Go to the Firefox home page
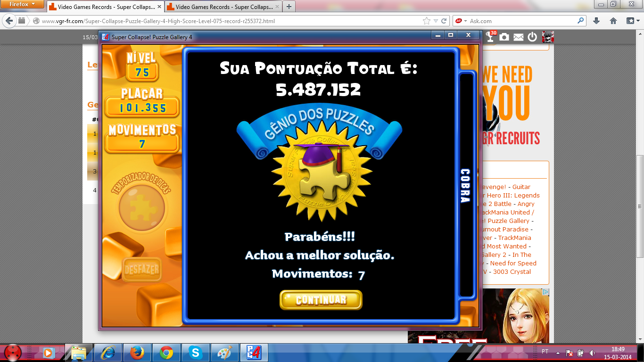The image size is (644, 362). [613, 21]
